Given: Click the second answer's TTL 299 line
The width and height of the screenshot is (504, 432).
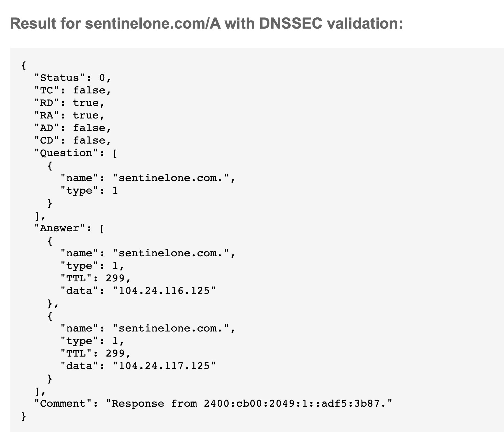Looking at the screenshot, I should pyautogui.click(x=95, y=354).
